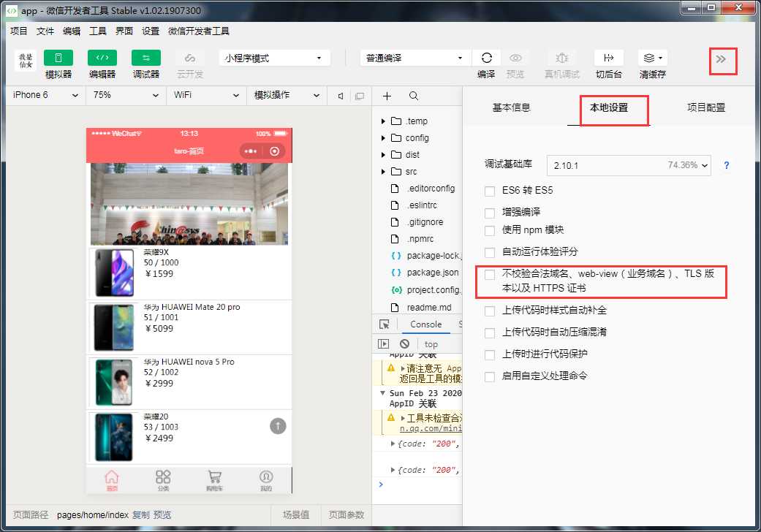Toggle the debugger (调试器) panel button
Screen dimensions: 761x532
(x=146, y=58)
